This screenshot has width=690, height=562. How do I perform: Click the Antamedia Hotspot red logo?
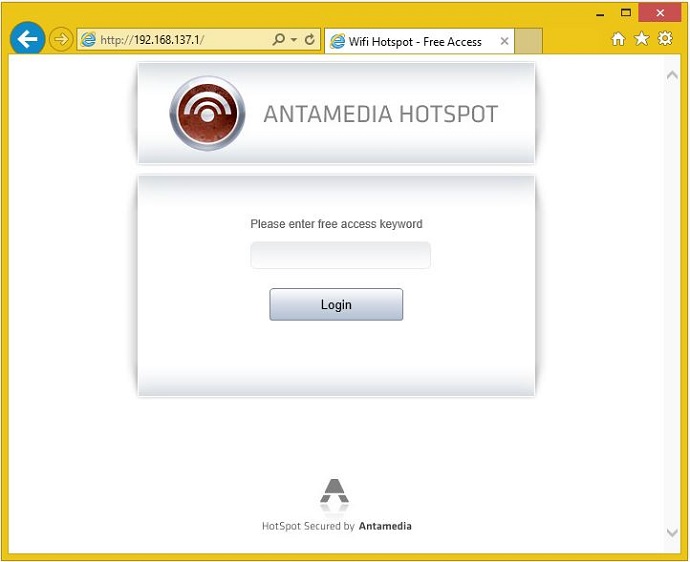pos(207,114)
